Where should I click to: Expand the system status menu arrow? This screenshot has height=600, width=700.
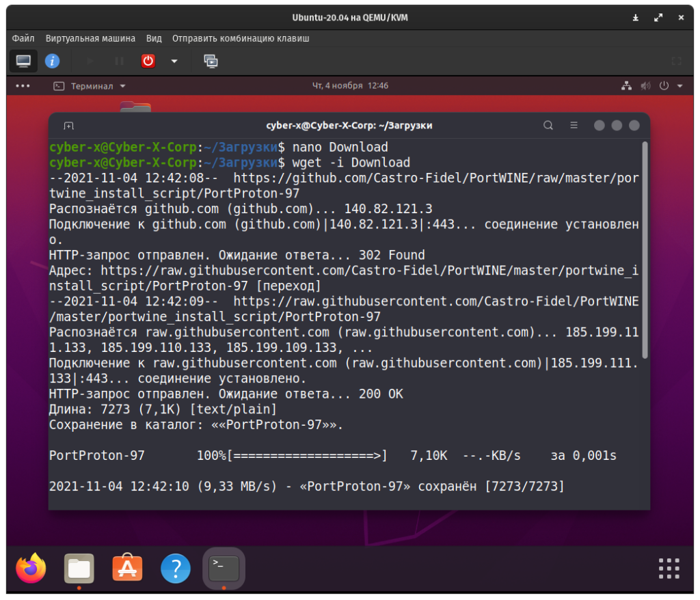[x=679, y=86]
